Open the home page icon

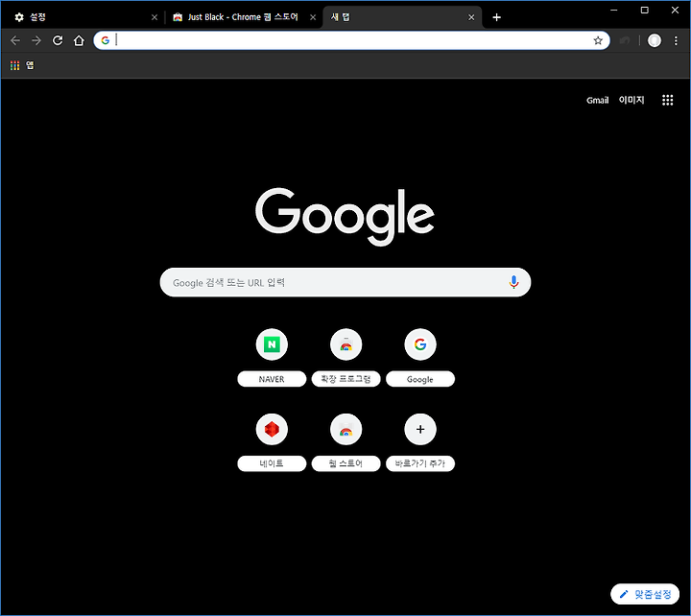point(79,41)
